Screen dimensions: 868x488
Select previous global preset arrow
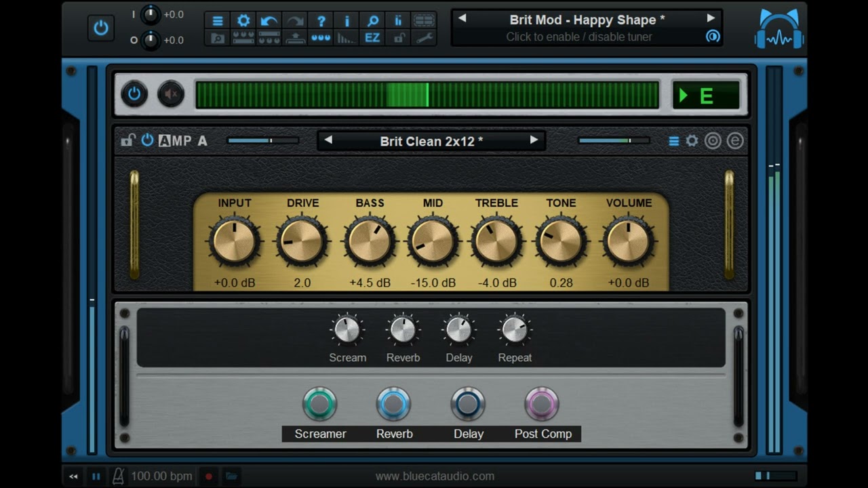[x=462, y=18]
